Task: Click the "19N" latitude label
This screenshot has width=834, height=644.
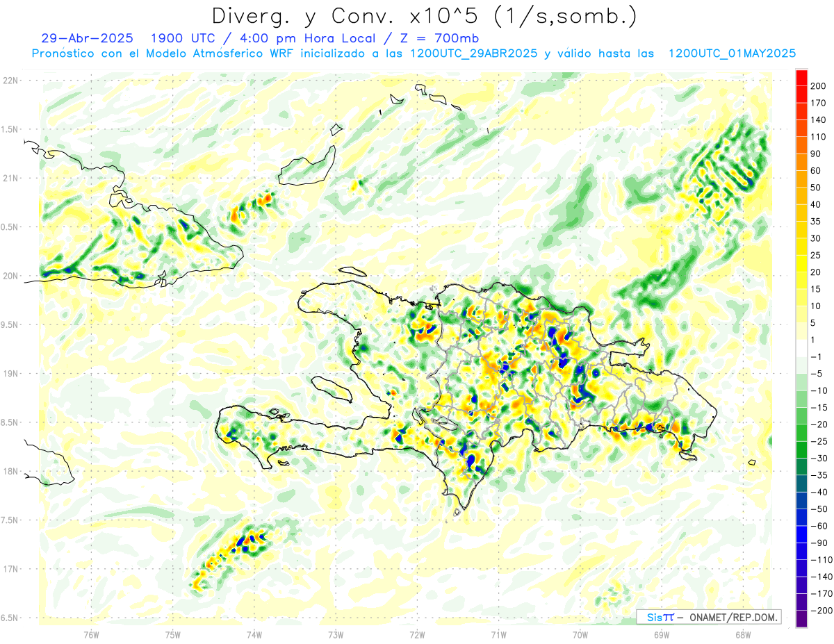Action: click(10, 373)
